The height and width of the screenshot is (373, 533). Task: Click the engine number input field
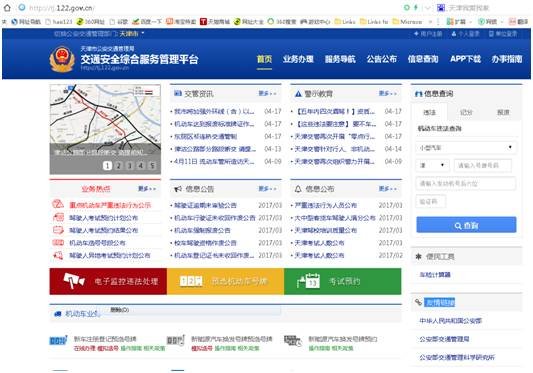(x=466, y=184)
